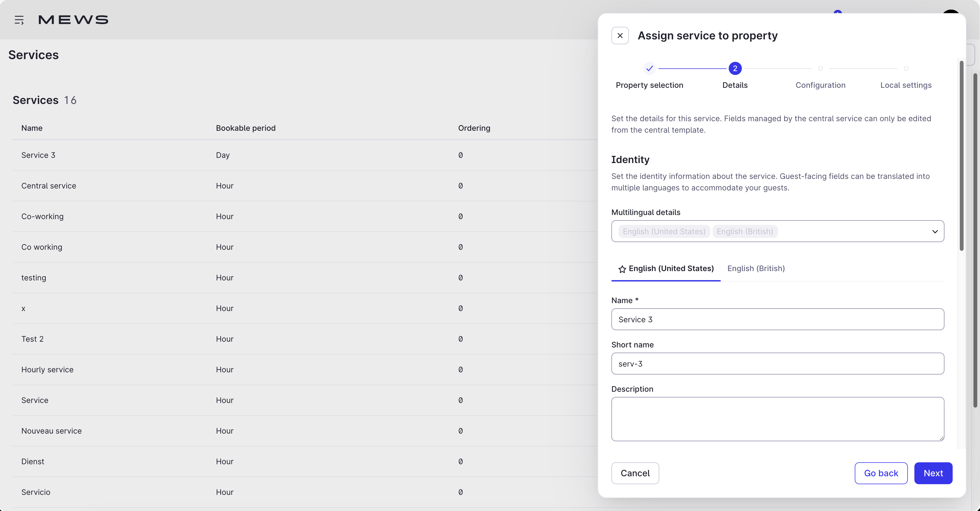Close the Assign service to property panel

click(x=620, y=36)
